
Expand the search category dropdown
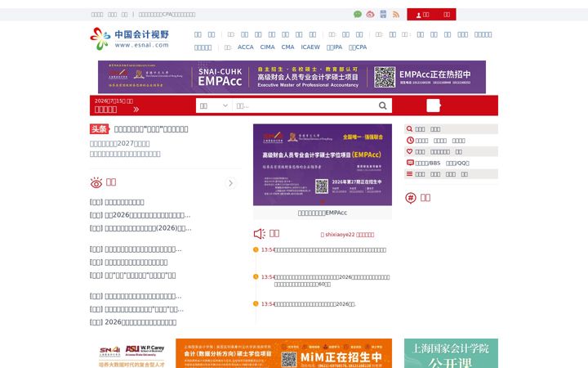pos(214,105)
